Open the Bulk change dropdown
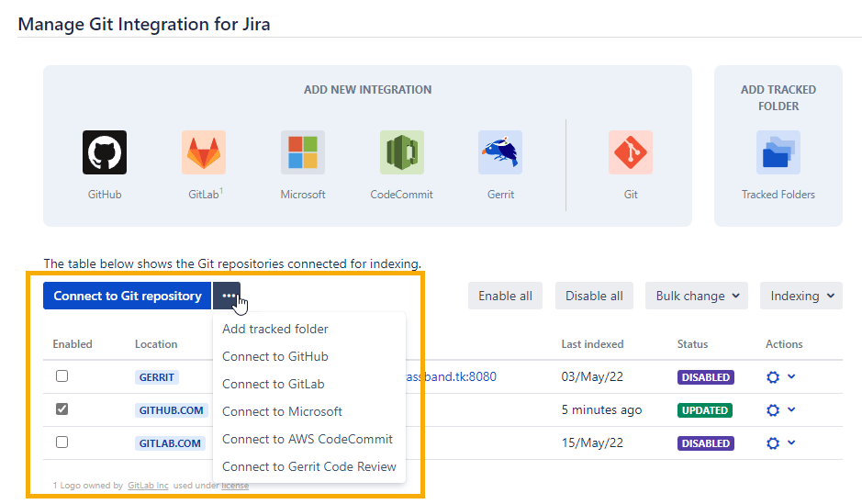The width and height of the screenshot is (862, 504). pos(697,296)
